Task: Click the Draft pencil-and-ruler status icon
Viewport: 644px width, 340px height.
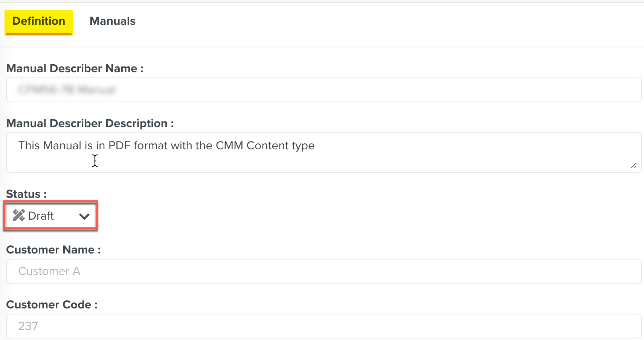Action: [x=19, y=216]
